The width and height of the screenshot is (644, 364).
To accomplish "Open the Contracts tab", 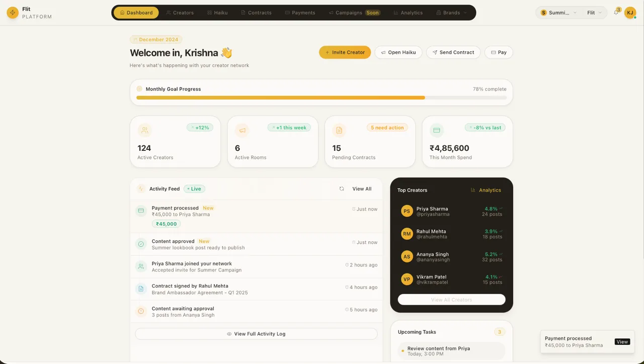I will pyautogui.click(x=256, y=13).
